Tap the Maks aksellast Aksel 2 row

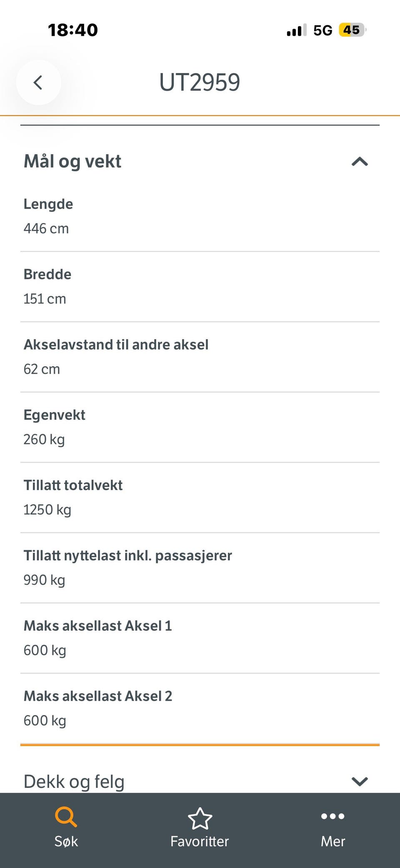(x=200, y=709)
